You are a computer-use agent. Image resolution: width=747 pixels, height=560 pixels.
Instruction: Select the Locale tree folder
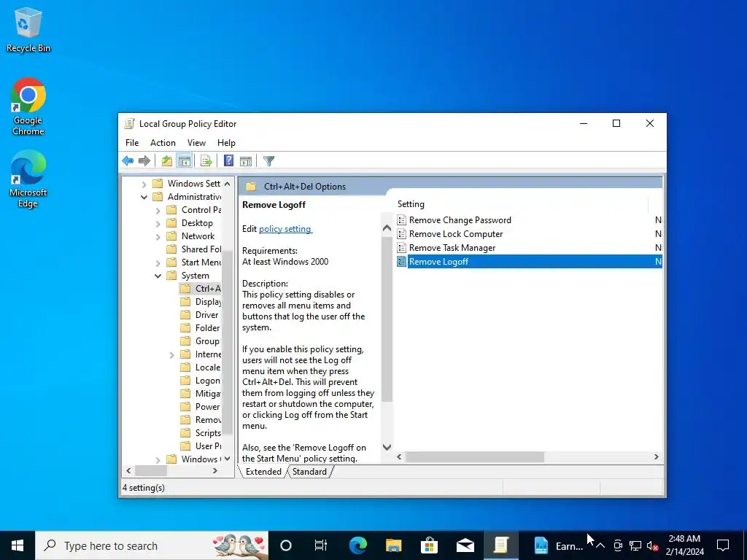click(x=201, y=367)
